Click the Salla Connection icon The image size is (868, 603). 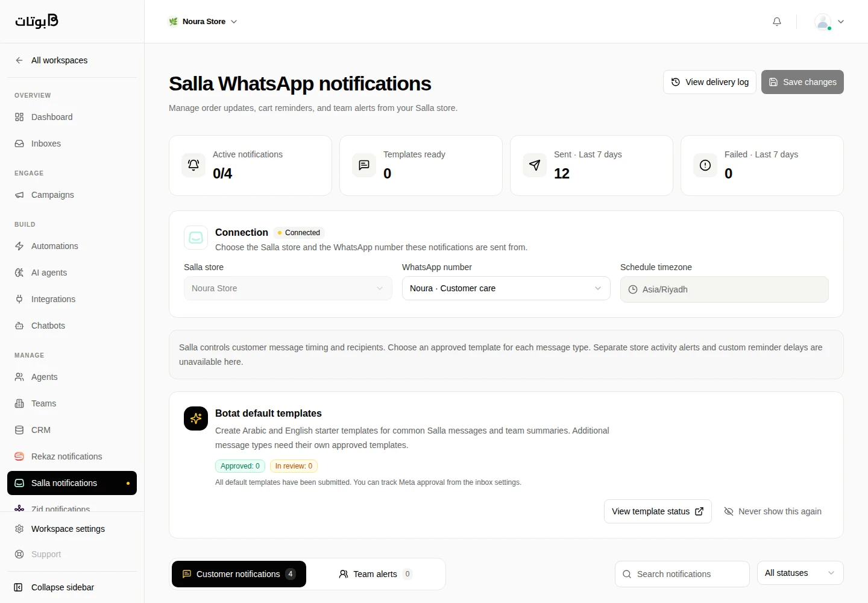[196, 238]
